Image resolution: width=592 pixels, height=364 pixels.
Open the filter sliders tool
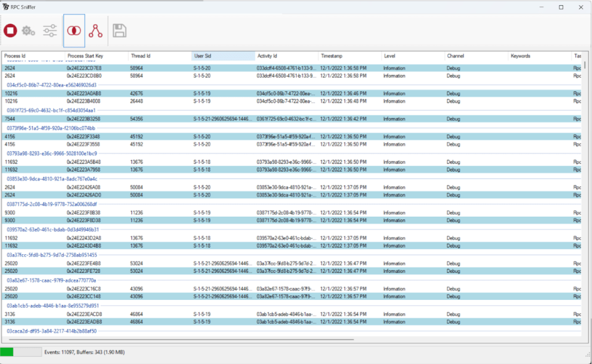click(50, 31)
